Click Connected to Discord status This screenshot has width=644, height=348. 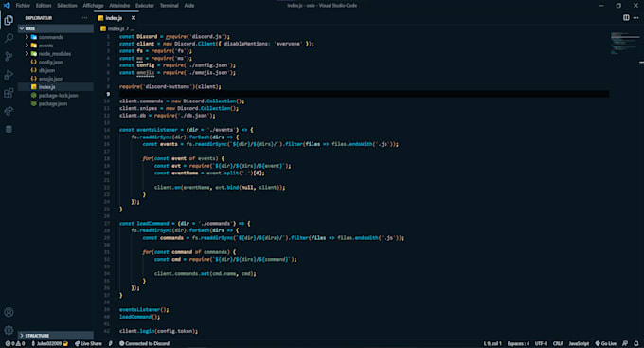(144, 343)
